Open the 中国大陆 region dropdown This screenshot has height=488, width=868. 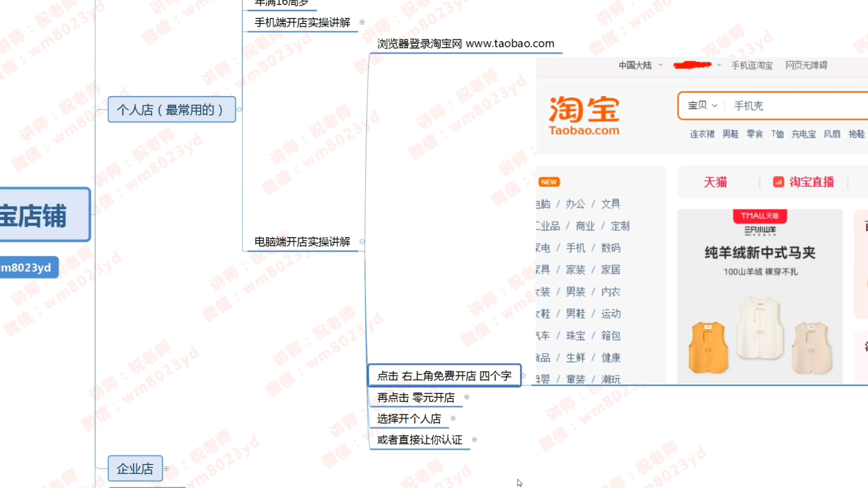(640, 66)
